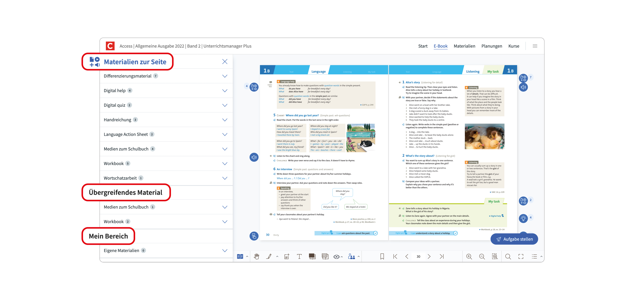Image resolution: width=644 pixels, height=300 pixels.
Task: Bookmark the current page
Action: [x=382, y=256]
